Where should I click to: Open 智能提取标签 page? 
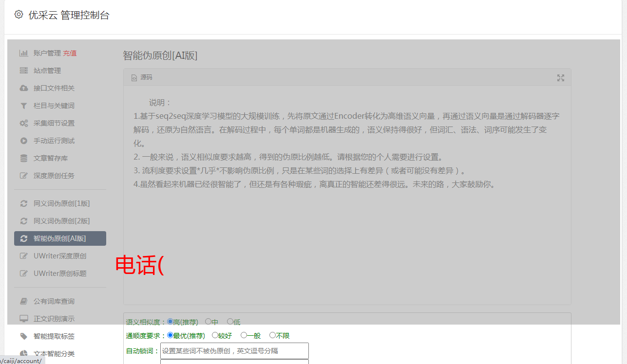click(x=54, y=336)
